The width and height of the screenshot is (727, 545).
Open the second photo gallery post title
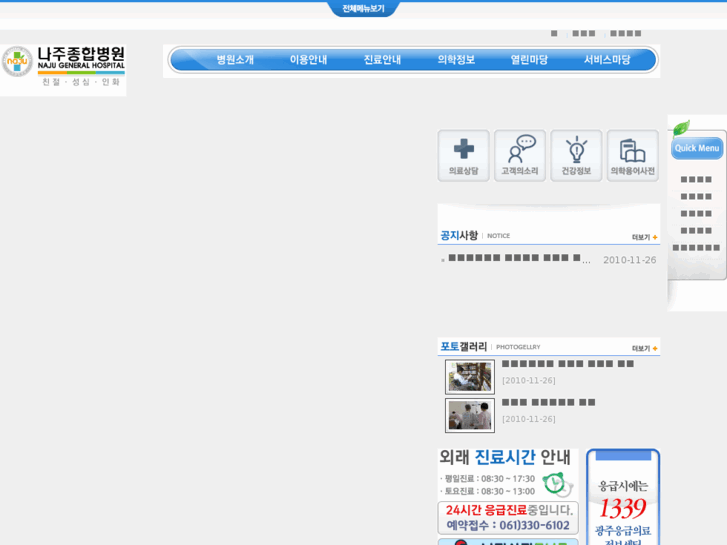click(x=548, y=402)
